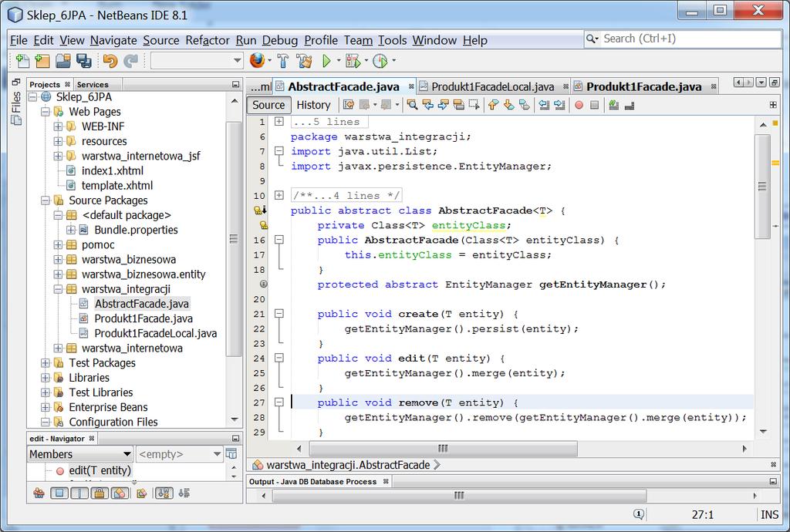Click the Find Selection magnifier icon
This screenshot has height=532, width=790.
click(412, 105)
